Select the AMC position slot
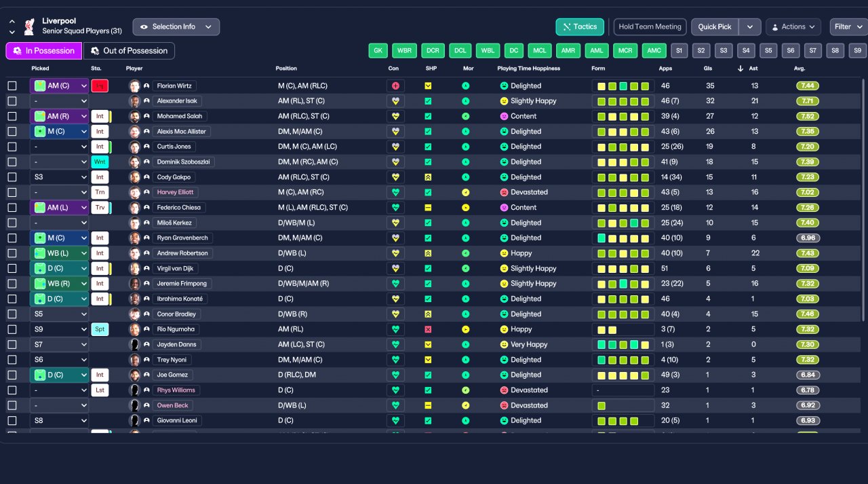868x484 pixels. coord(654,51)
